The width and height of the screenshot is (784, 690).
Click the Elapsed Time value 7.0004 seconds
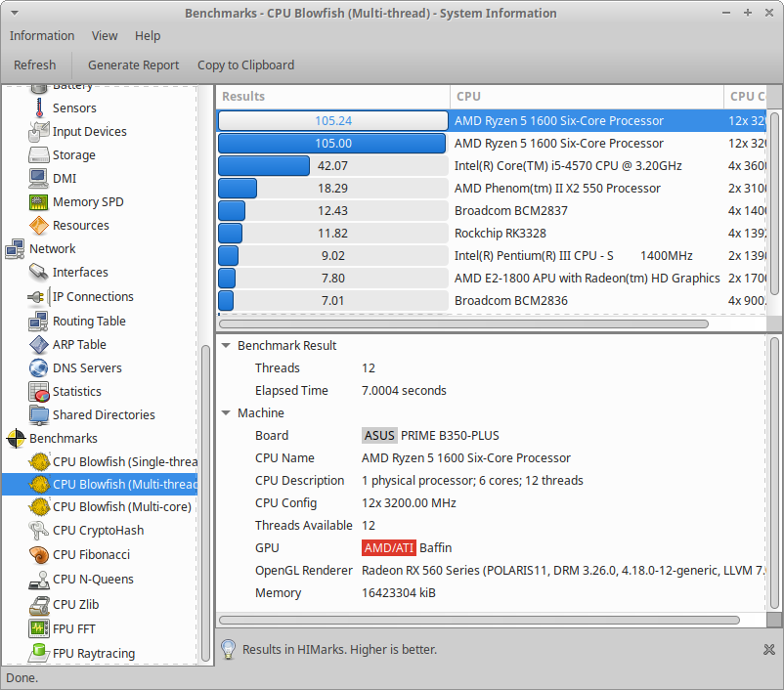[404, 391]
